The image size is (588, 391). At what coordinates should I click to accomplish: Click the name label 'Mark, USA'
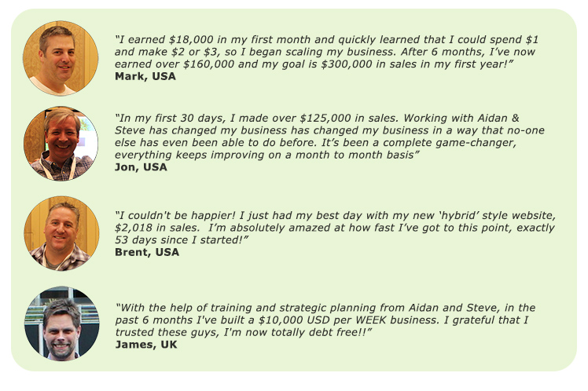click(145, 76)
